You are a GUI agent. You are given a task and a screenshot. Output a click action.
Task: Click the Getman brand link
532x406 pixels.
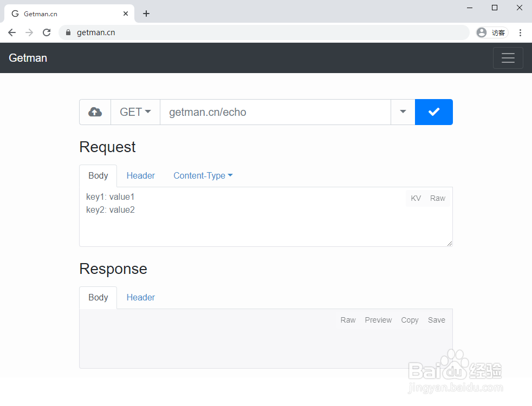28,58
